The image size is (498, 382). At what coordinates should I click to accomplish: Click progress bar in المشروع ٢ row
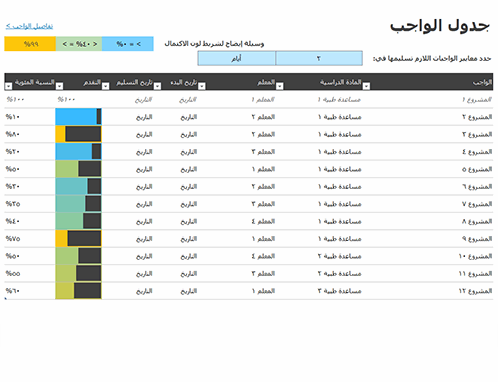[x=78, y=117]
